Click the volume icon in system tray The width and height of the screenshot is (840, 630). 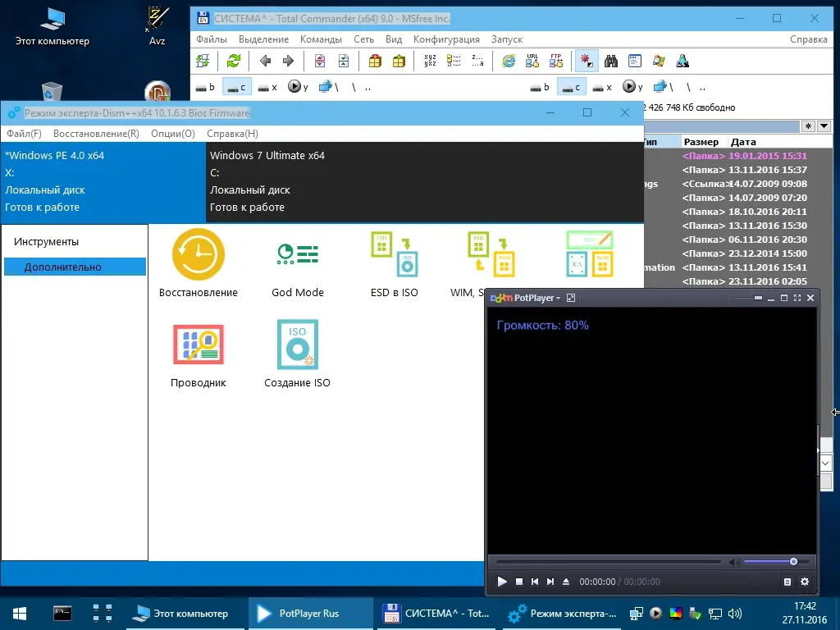pyautogui.click(x=735, y=614)
